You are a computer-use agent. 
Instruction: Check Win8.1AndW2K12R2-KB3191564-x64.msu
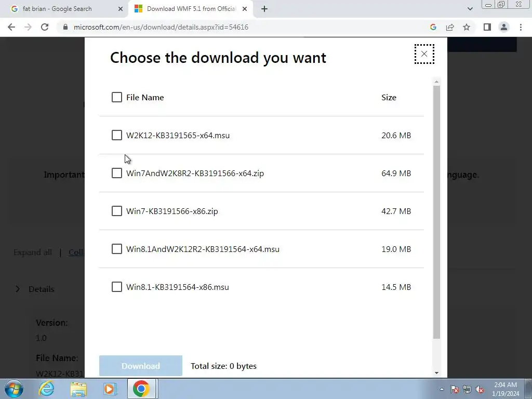pos(117,249)
